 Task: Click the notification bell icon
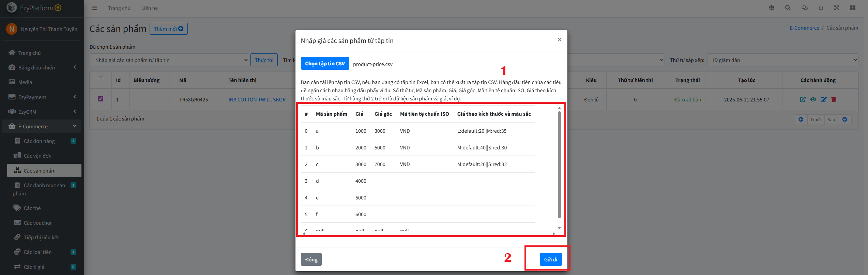point(821,8)
